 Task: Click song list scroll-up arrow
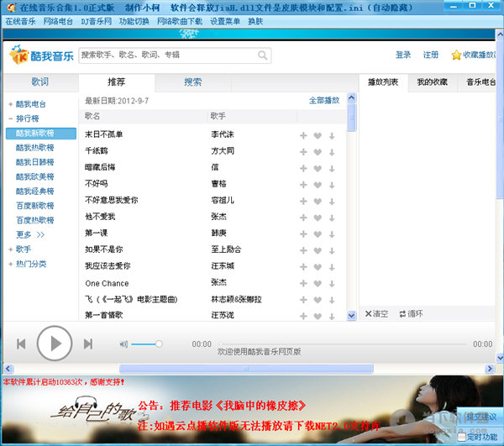(x=352, y=97)
